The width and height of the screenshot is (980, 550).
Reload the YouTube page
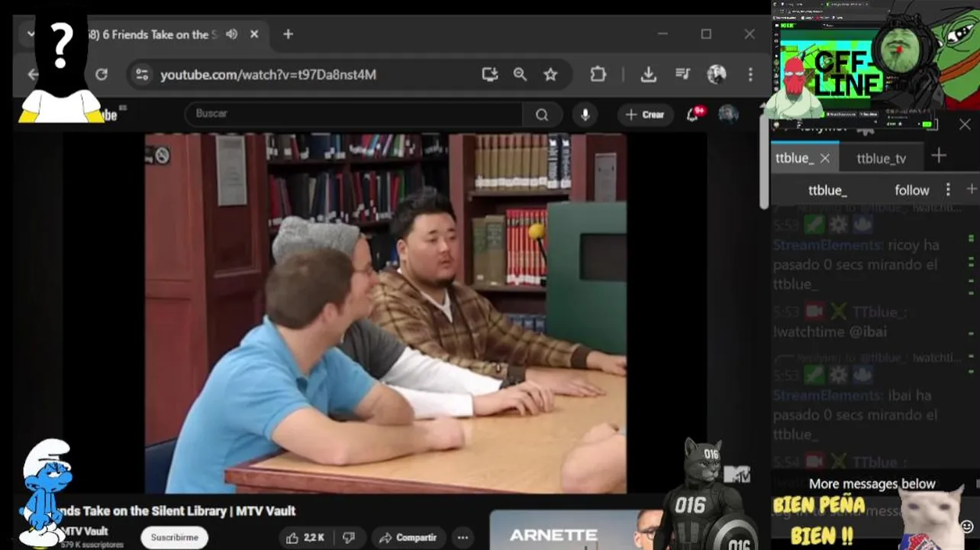[101, 74]
